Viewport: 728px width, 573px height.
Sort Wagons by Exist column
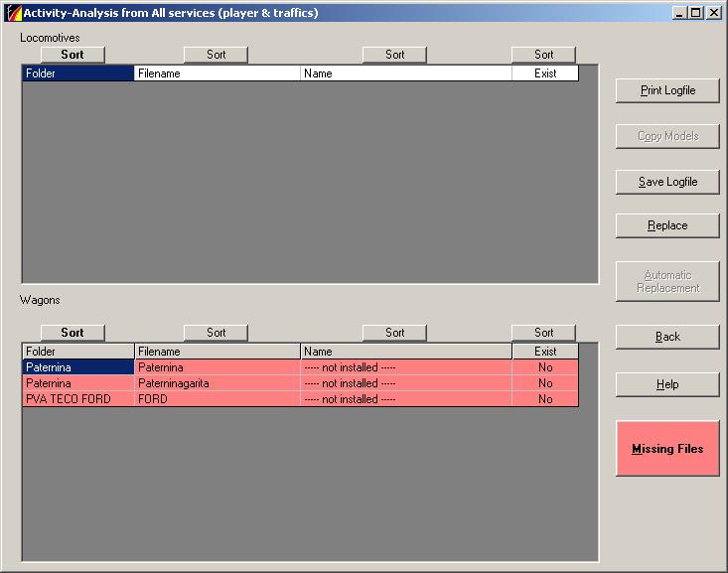[543, 333]
